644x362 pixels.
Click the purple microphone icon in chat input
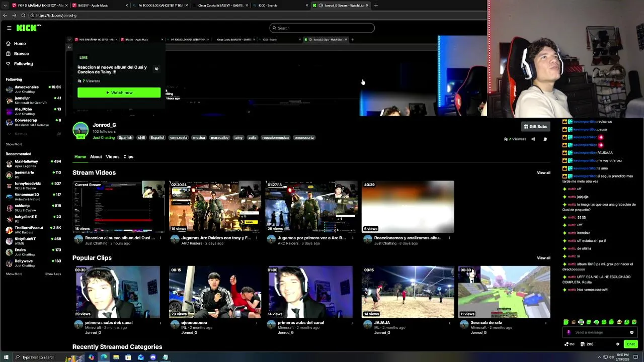(x=569, y=332)
